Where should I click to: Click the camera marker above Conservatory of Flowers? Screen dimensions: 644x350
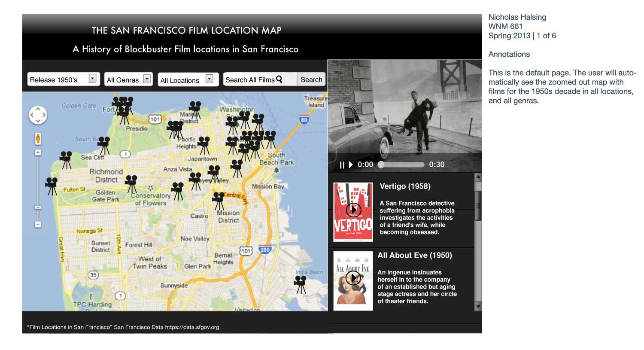pos(131,184)
